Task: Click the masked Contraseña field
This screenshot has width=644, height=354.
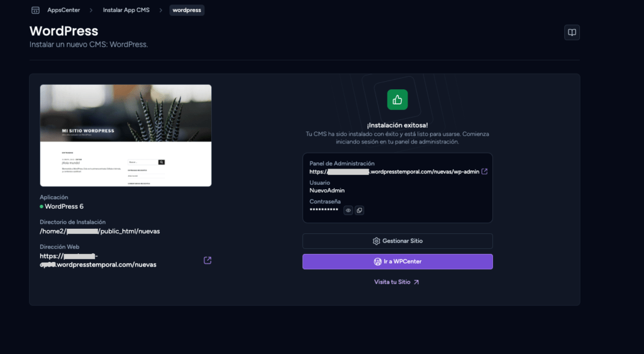Action: pyautogui.click(x=324, y=210)
